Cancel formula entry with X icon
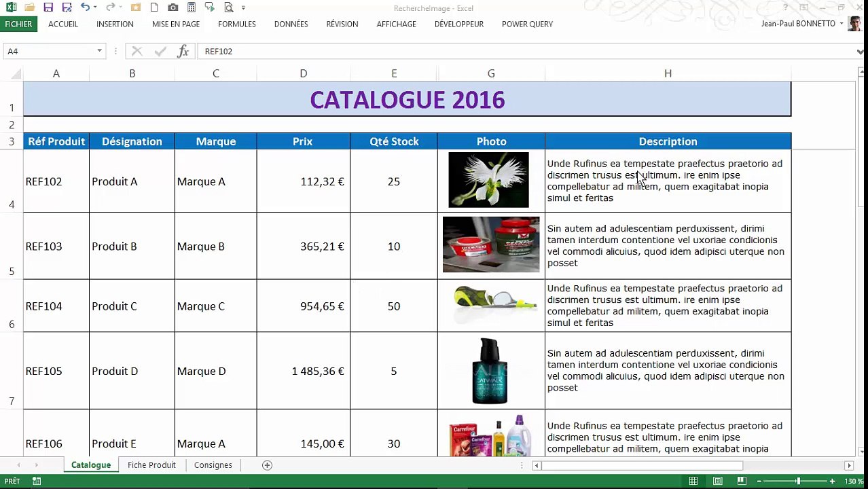This screenshot has height=489, width=868. pos(137,51)
